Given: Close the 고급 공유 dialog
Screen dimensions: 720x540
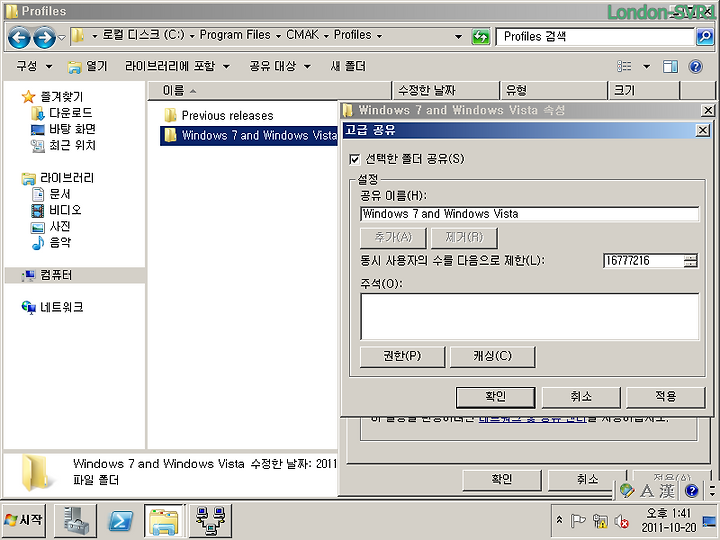Looking at the screenshot, I should [702, 130].
